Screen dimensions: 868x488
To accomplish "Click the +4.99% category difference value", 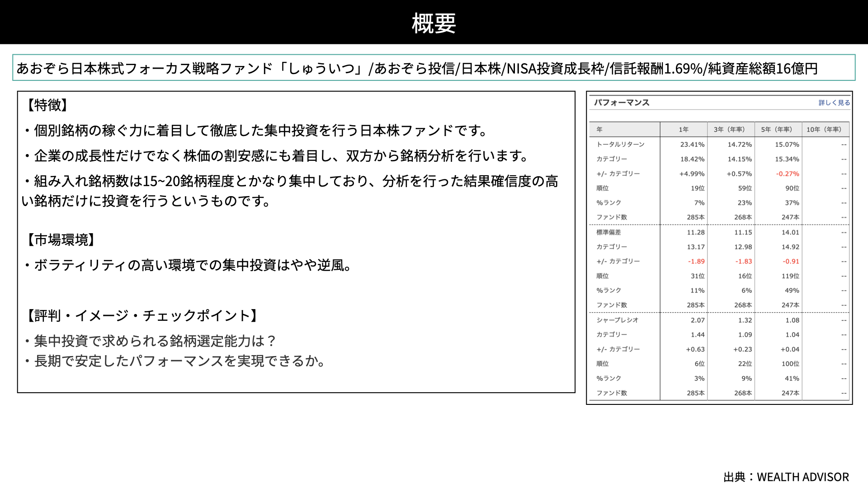I will pos(692,174).
